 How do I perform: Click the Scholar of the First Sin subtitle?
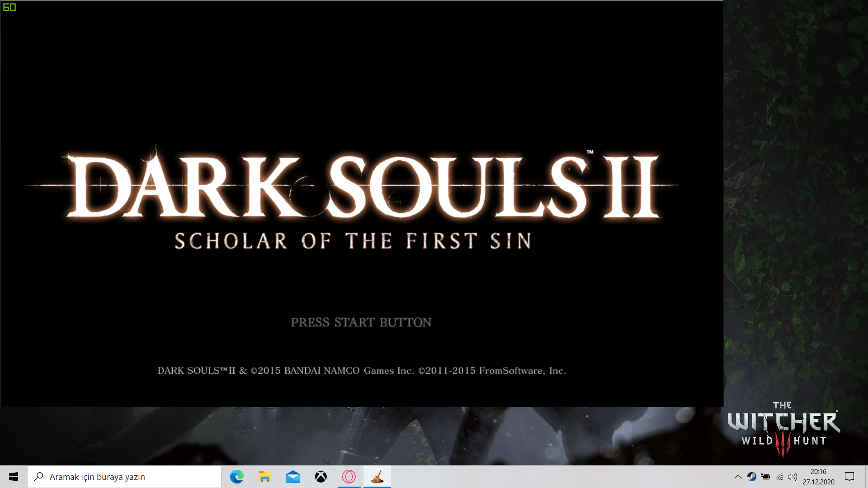pyautogui.click(x=353, y=241)
